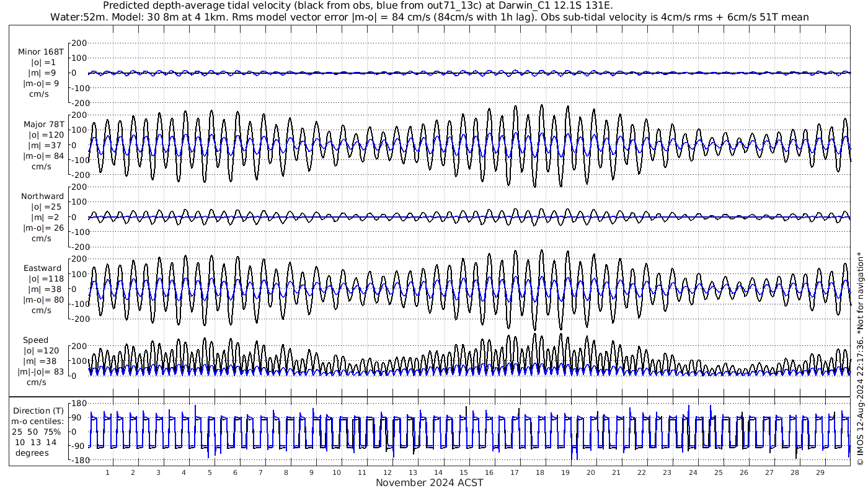Click the 'November 2024 ACST' axis label
Image resolution: width=868 pixels, height=496 pixels.
click(430, 482)
